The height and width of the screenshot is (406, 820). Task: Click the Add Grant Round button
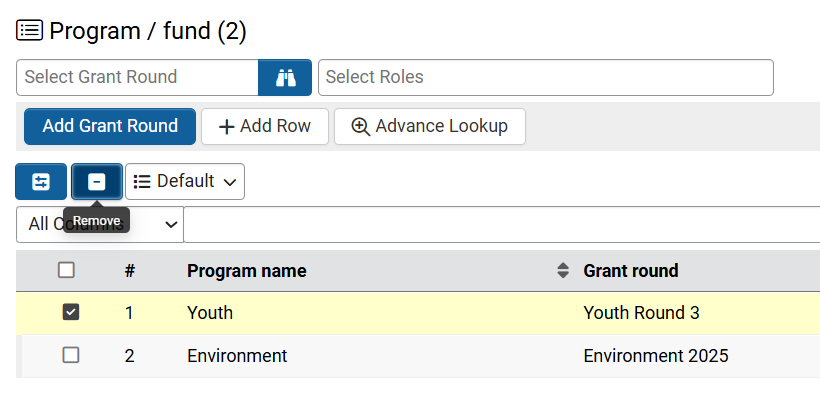point(110,127)
